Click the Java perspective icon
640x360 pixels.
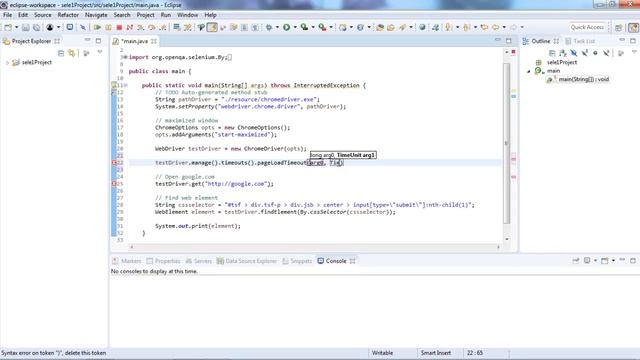point(633,27)
